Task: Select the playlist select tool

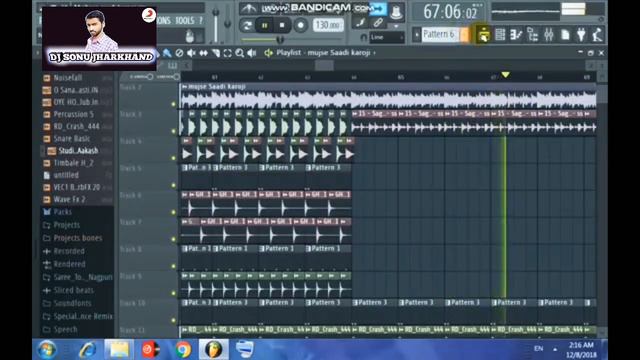Action: pos(227,53)
